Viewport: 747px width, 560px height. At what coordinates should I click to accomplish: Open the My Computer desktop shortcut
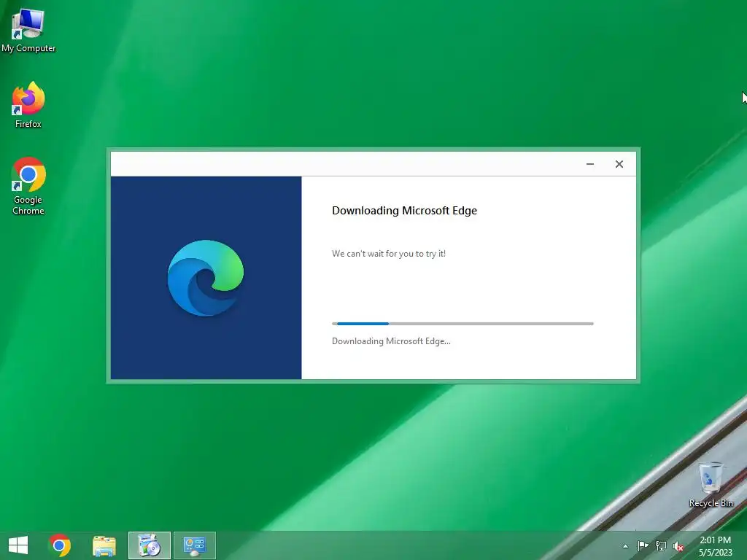point(28,31)
